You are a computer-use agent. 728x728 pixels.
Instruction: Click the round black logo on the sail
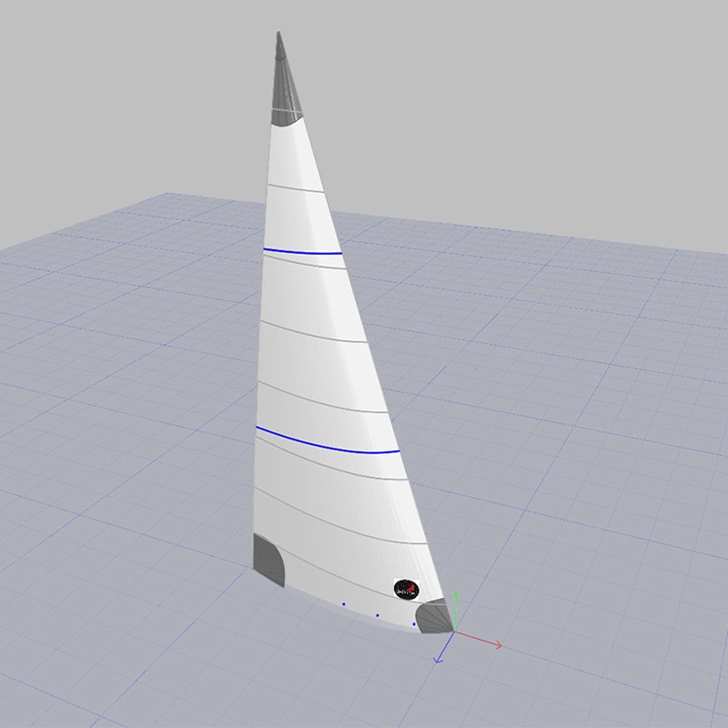click(x=406, y=589)
